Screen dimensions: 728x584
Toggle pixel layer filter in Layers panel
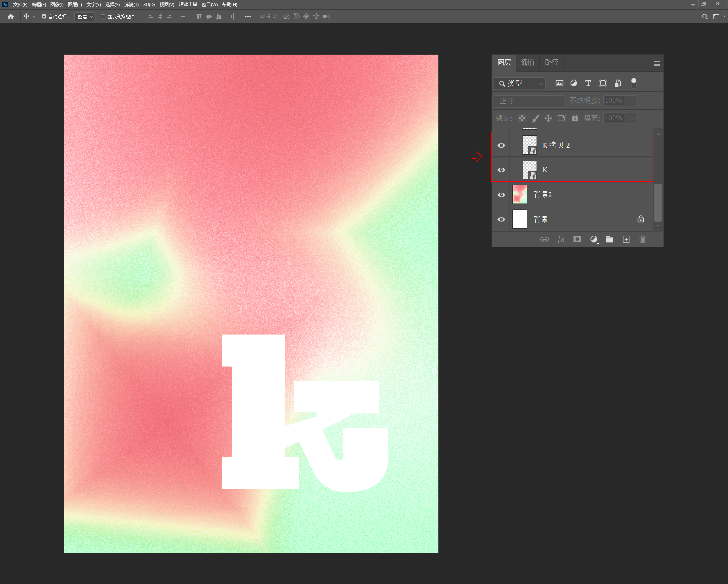pos(559,83)
